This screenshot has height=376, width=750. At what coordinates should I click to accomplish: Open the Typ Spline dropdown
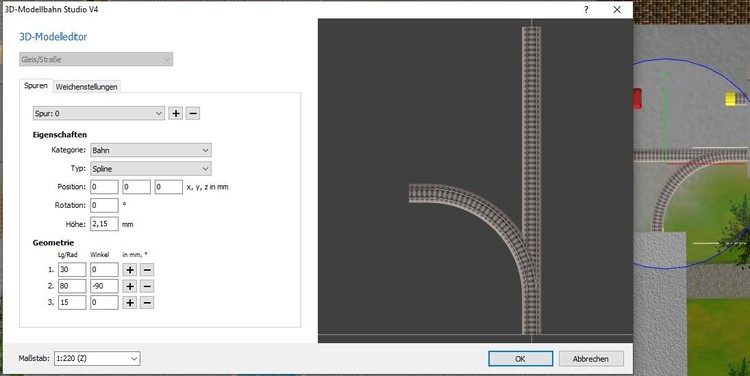click(151, 169)
